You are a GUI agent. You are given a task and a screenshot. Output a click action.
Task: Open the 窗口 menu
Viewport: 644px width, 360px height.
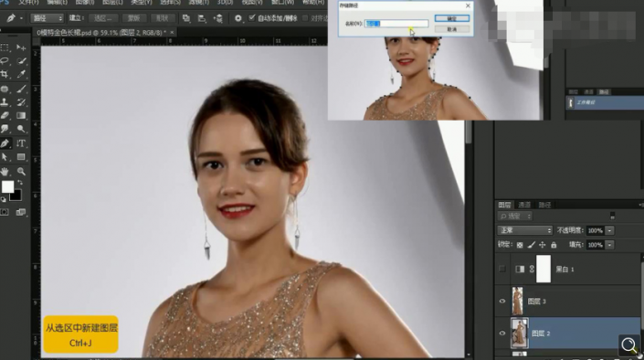click(x=282, y=2)
